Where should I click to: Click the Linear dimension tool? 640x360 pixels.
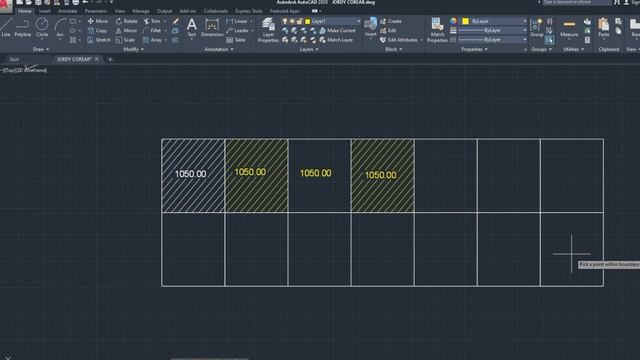click(x=237, y=21)
